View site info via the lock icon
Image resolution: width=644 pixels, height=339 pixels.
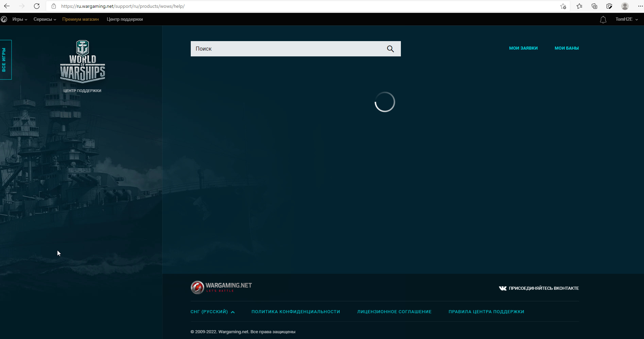pos(54,6)
